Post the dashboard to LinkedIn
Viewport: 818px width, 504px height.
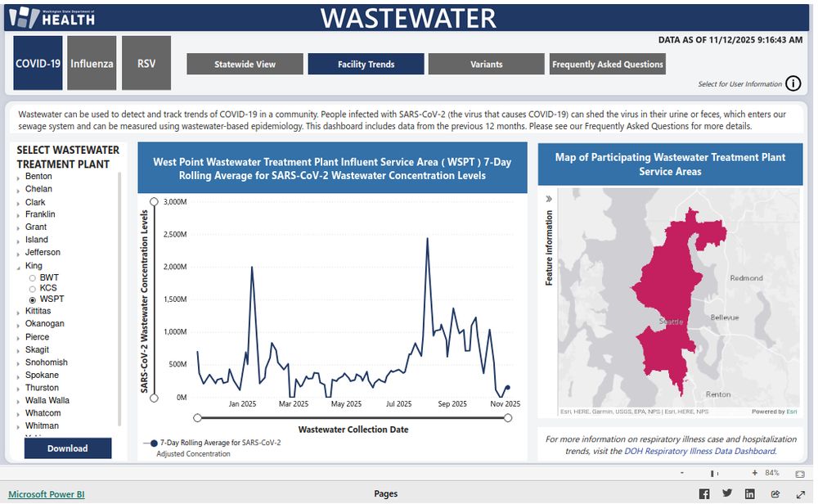tap(749, 493)
